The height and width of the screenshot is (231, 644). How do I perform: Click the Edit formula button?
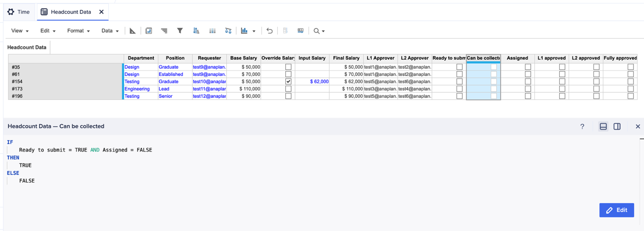617,210
